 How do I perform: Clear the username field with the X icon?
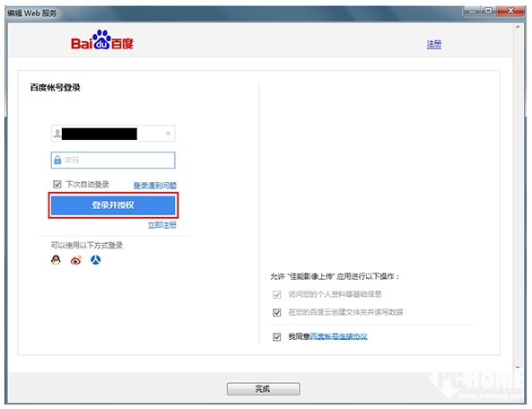coord(168,134)
